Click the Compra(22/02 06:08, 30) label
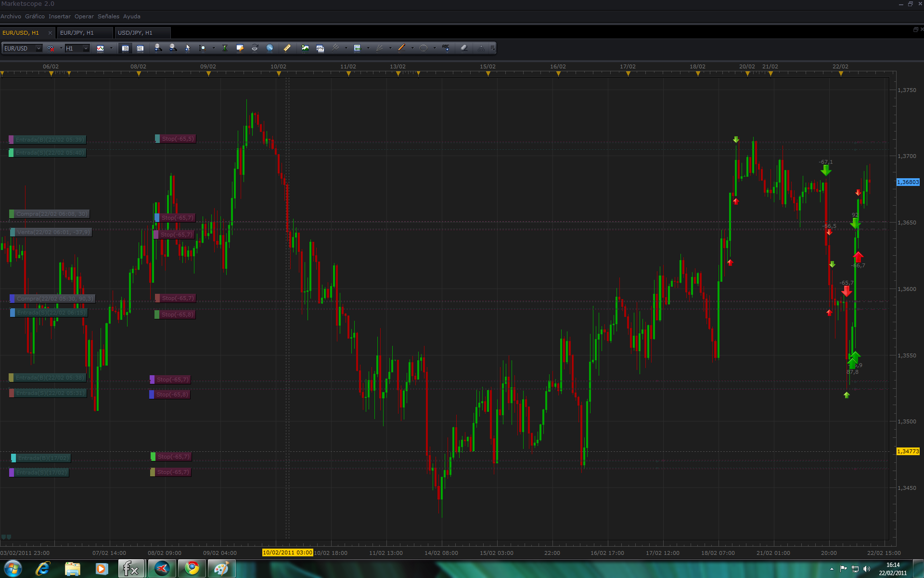Screen dimensions: 924x578 click(x=51, y=214)
